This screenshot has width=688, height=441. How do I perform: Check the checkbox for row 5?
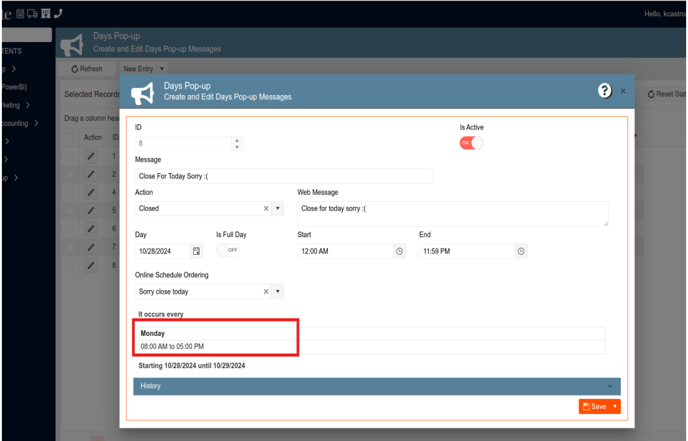point(70,210)
